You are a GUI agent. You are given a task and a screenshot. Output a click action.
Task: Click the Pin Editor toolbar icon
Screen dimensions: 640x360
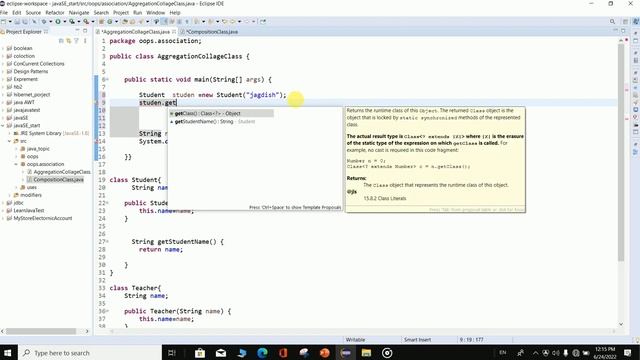[x=263, y=22]
